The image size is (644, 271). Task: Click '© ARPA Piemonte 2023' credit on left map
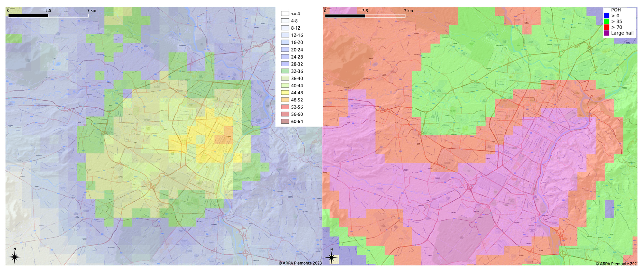[300, 263]
